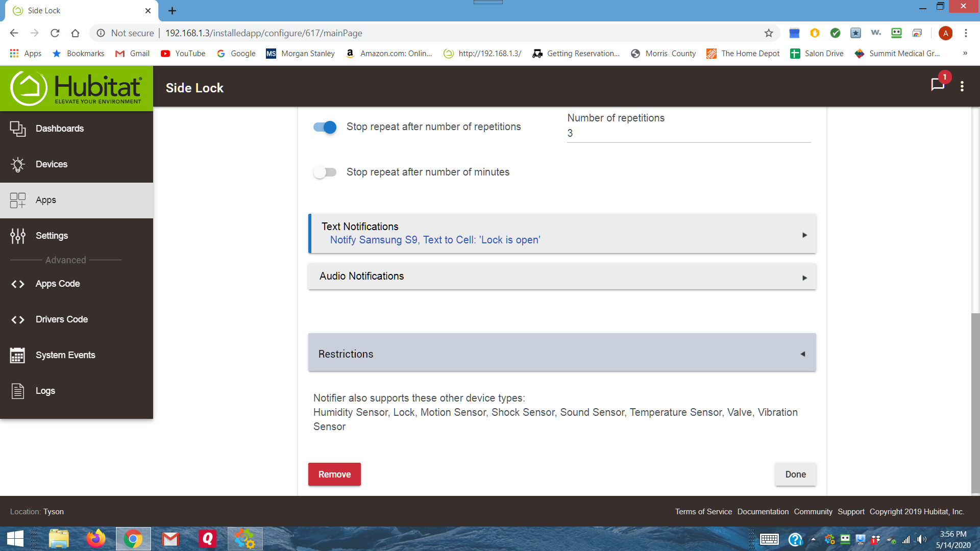Go back in browser history
Viewport: 980px width, 551px height.
coord(14,33)
